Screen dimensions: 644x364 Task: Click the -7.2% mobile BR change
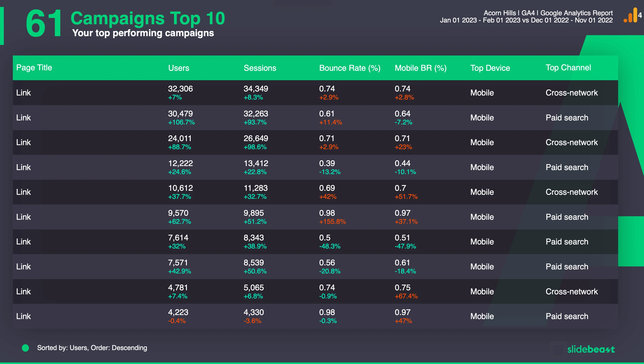(404, 122)
